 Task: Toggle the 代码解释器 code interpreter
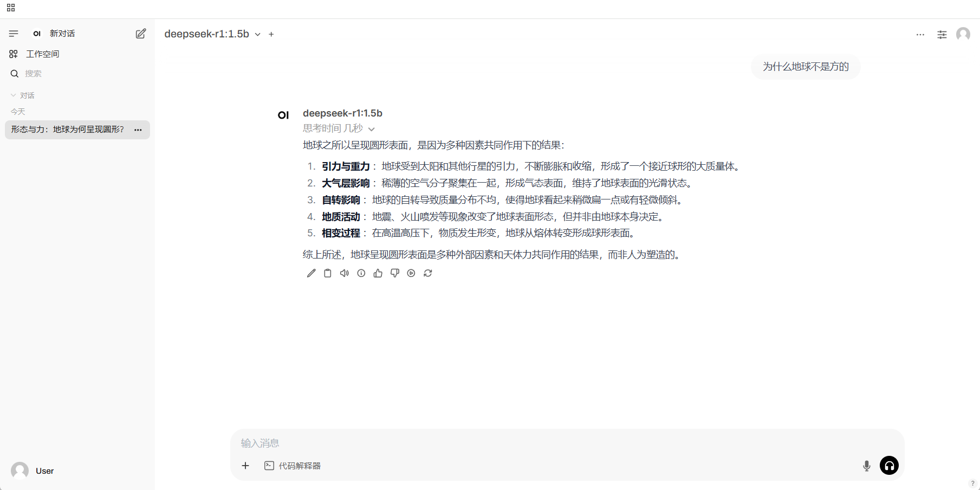point(293,466)
